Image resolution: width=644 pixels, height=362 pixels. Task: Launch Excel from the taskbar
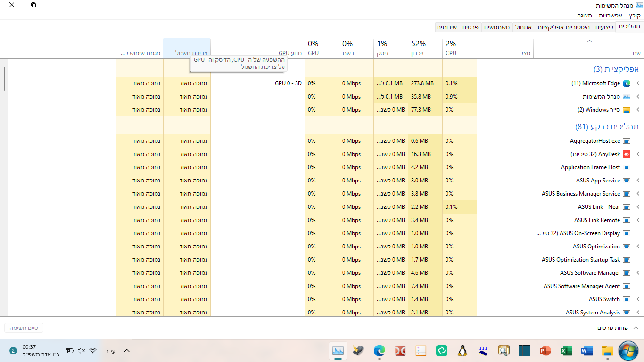point(566,351)
